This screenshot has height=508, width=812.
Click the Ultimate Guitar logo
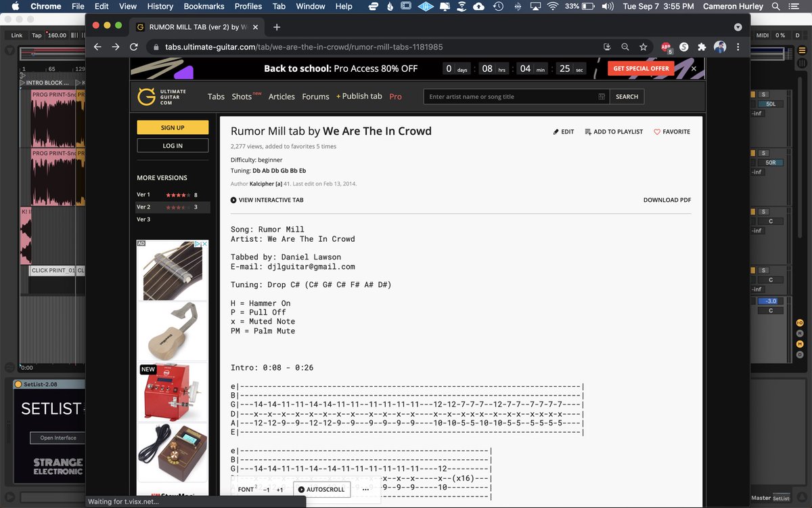click(x=162, y=96)
